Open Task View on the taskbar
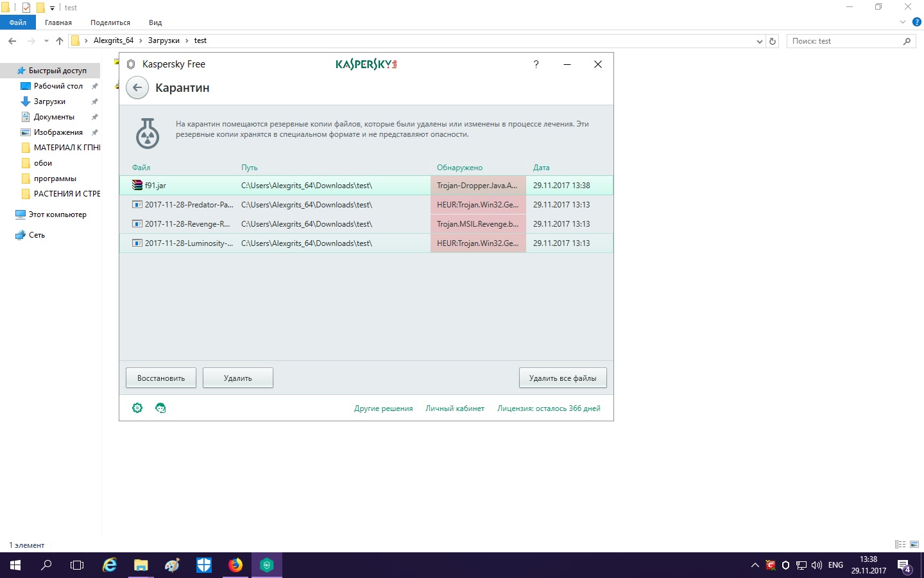Viewport: 924px width, 578px height. point(77,565)
